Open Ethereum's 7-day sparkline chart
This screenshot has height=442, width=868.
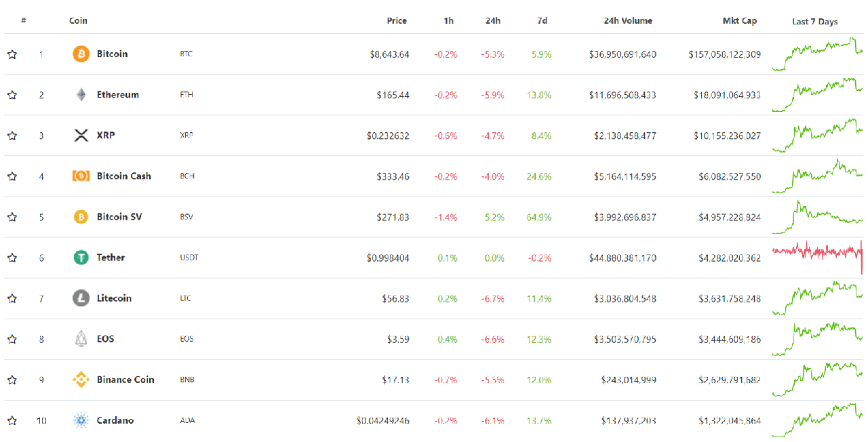coord(817,95)
